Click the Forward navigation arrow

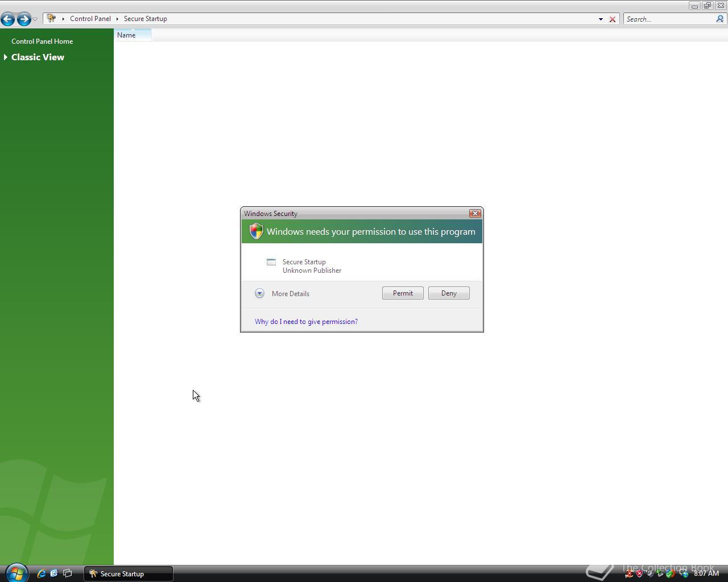click(x=24, y=19)
